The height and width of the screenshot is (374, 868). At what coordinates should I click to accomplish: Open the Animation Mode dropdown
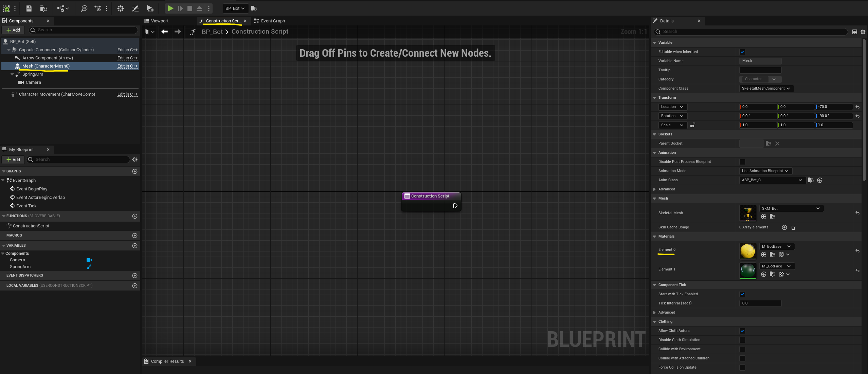point(765,171)
